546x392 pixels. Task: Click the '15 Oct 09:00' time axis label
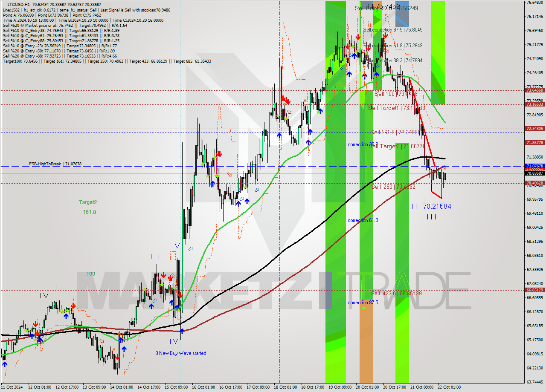tap(176, 387)
